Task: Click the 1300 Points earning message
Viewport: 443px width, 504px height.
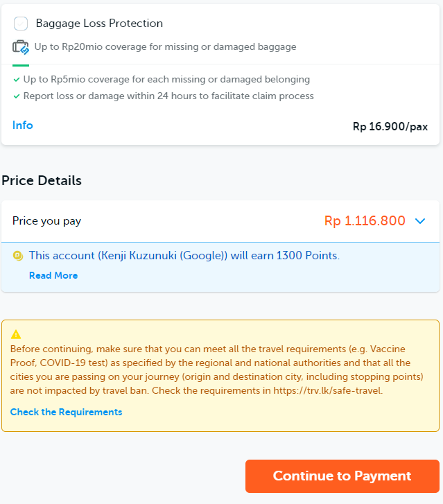Action: 184,256
